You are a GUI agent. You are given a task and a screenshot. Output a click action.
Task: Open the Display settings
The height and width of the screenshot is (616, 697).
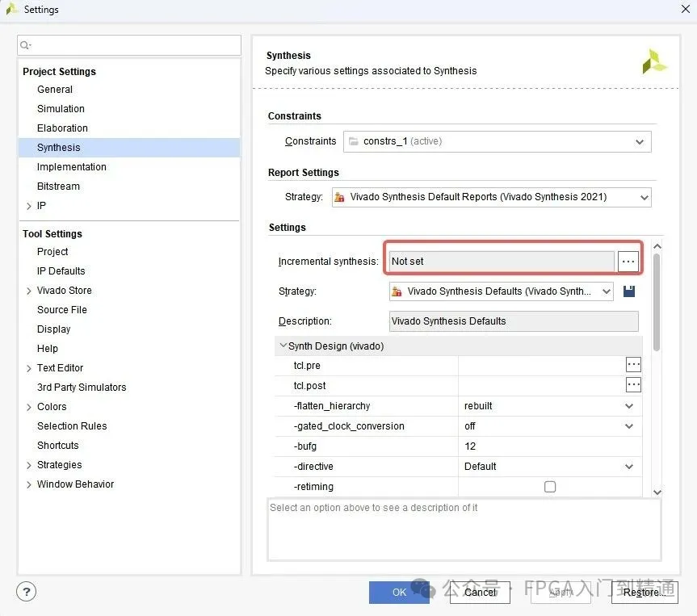(x=54, y=329)
